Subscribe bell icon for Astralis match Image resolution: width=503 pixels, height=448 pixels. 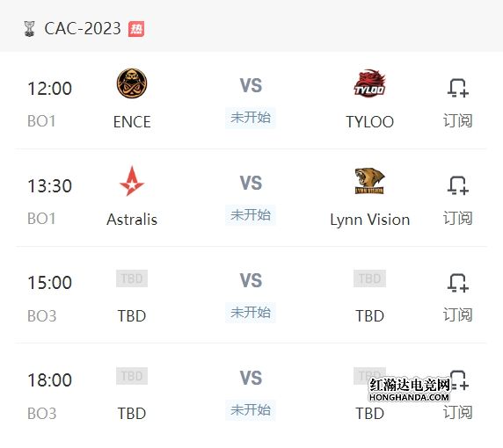(458, 185)
